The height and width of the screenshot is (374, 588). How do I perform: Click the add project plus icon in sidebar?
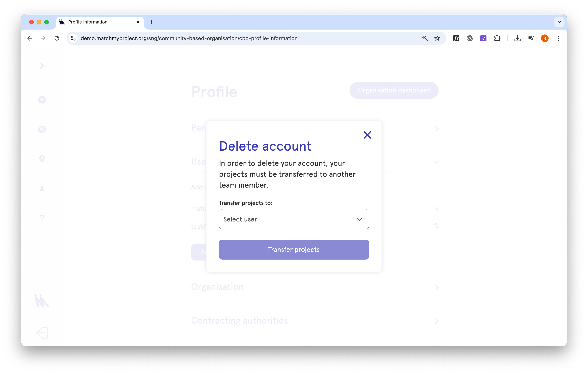point(42,100)
